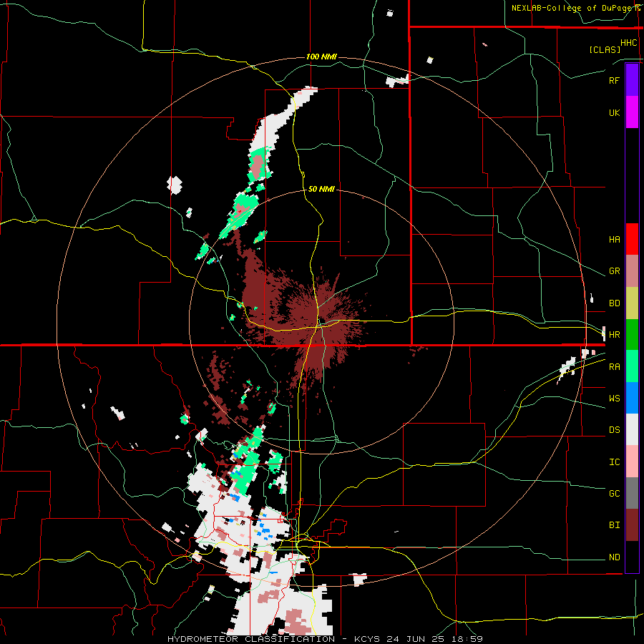The width and height of the screenshot is (644, 644).
Task: Click the GC legend label
Action: point(614,494)
